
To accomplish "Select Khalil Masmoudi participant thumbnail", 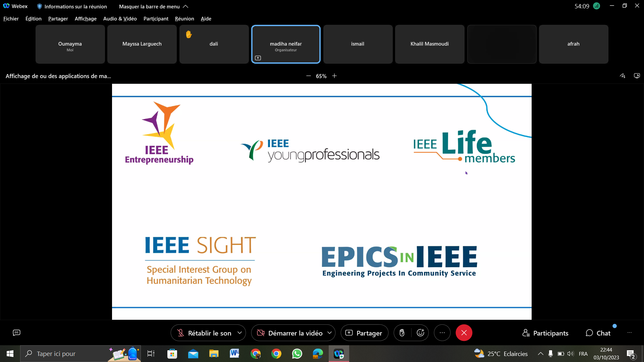I will [430, 44].
